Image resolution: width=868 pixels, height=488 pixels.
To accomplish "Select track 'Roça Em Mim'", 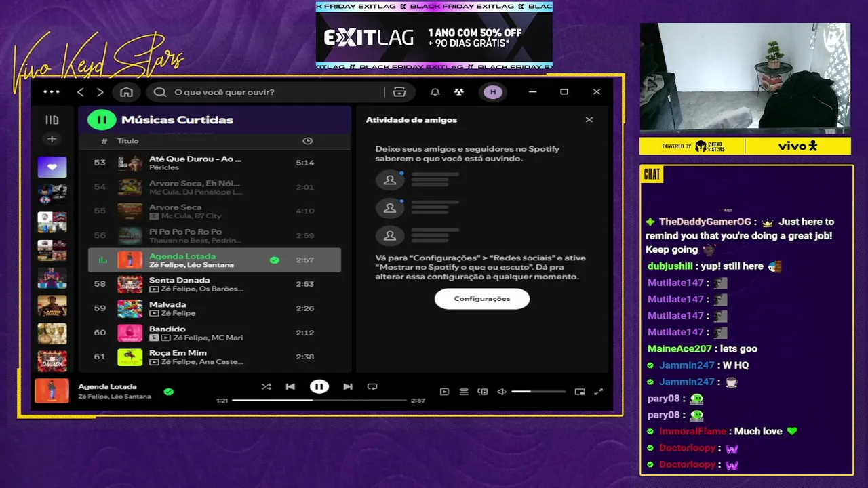I will coord(178,353).
